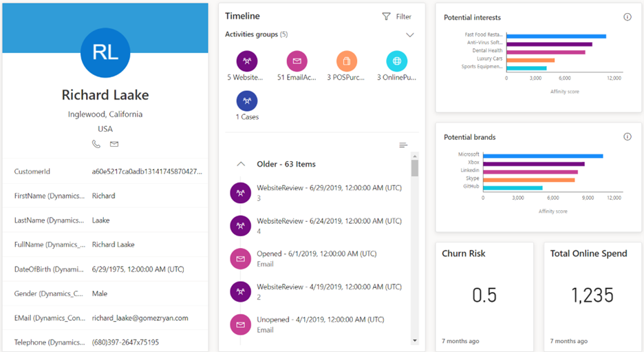This screenshot has height=352, width=644.
Task: Select the Website activity group icon
Action: [246, 61]
